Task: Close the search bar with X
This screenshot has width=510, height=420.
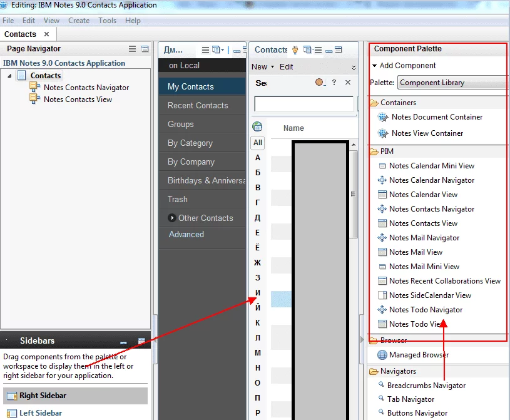Action: click(x=348, y=83)
